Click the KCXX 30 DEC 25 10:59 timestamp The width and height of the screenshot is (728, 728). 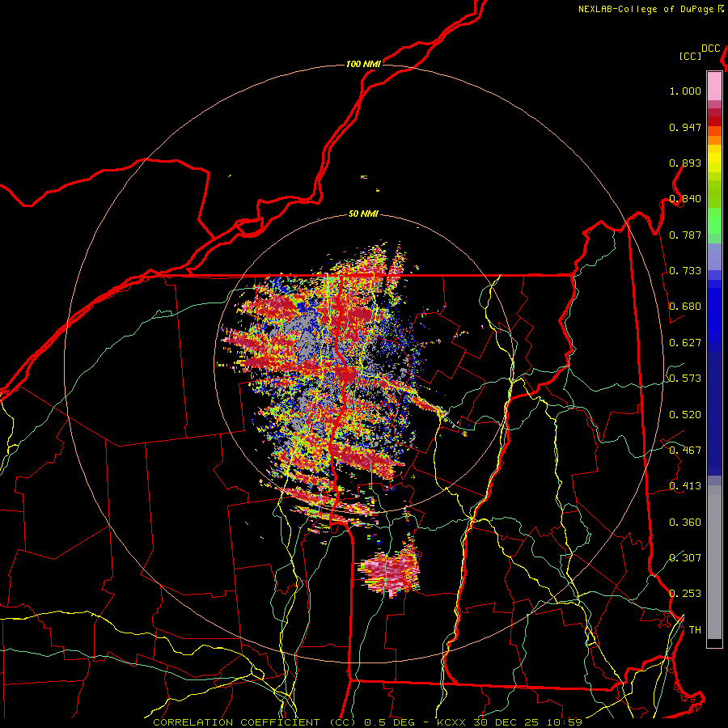[x=510, y=722]
